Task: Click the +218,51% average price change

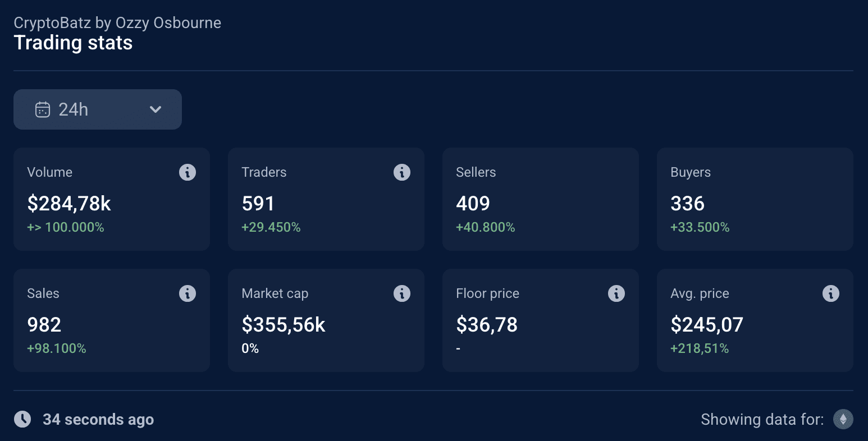Action: click(700, 348)
